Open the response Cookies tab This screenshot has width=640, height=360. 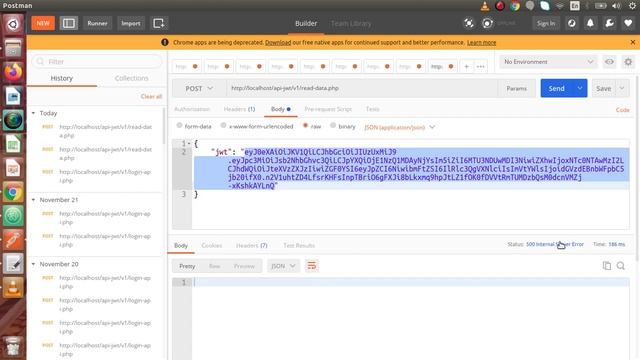(211, 245)
